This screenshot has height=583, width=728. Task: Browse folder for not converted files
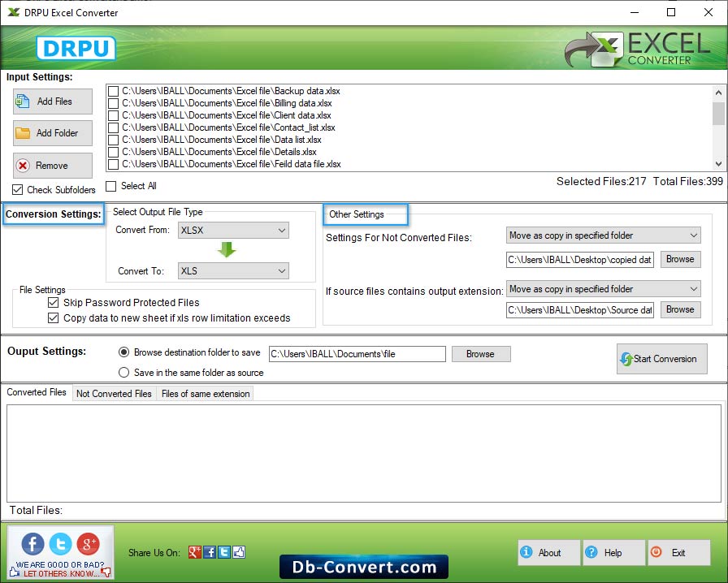[680, 260]
